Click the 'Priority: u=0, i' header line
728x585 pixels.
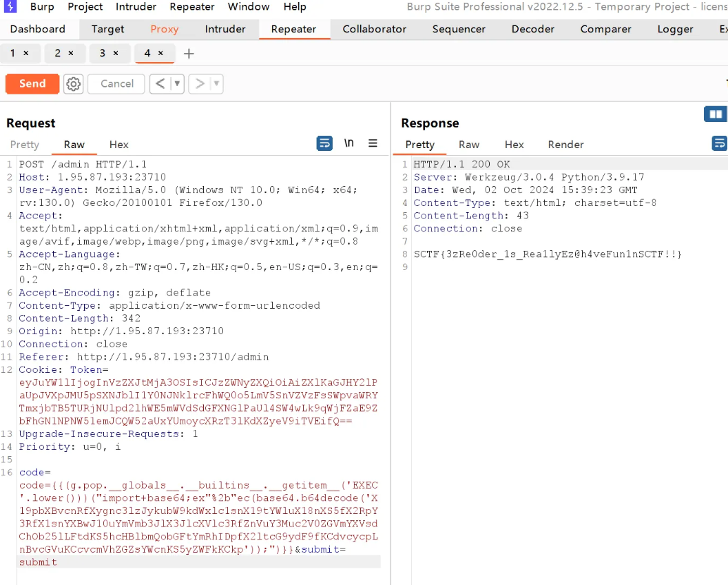click(70, 447)
